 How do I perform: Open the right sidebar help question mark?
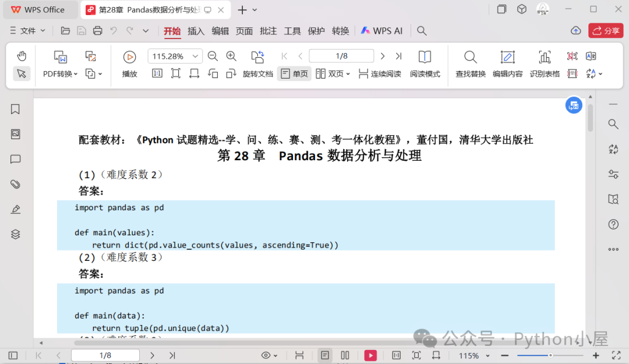click(x=613, y=224)
